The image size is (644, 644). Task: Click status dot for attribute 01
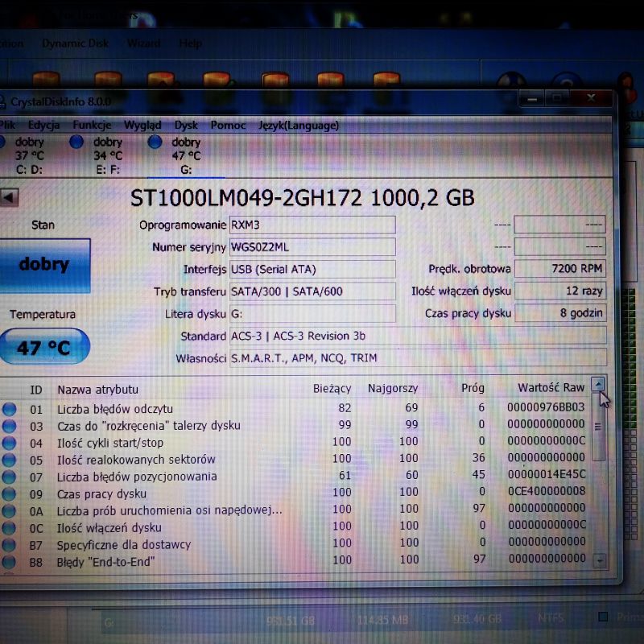click(9, 409)
